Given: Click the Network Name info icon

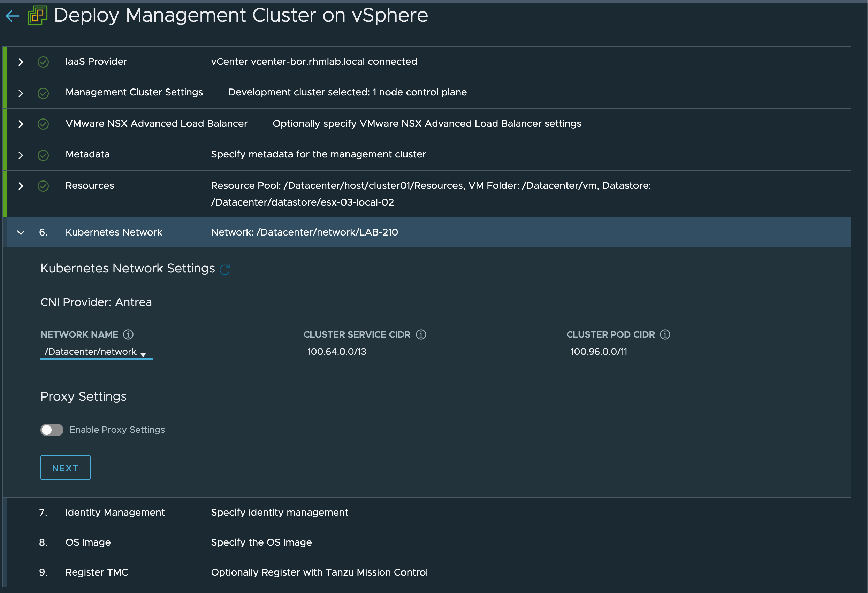Looking at the screenshot, I should (x=128, y=334).
